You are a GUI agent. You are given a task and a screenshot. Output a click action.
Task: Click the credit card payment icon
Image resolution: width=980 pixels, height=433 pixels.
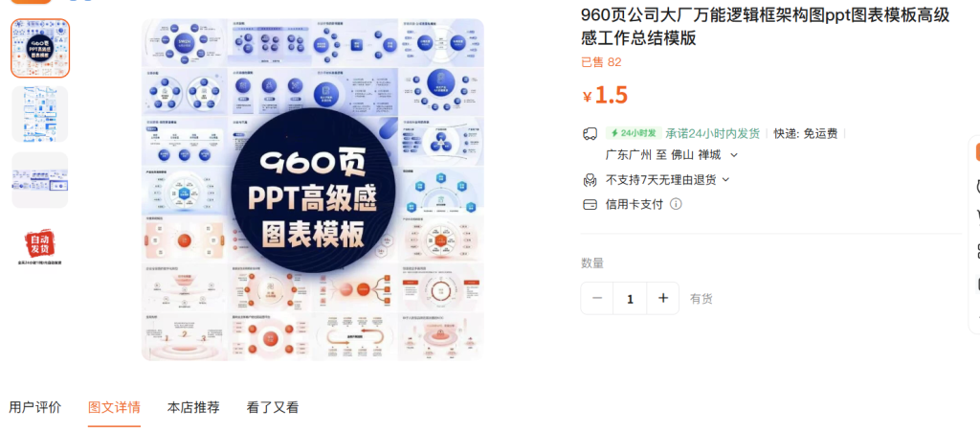(x=590, y=205)
